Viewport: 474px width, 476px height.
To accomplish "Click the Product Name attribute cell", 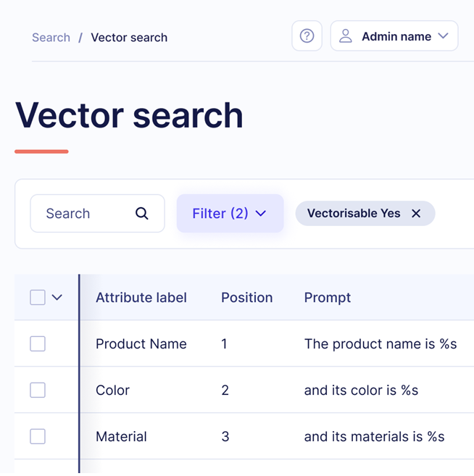I will pyautogui.click(x=141, y=344).
